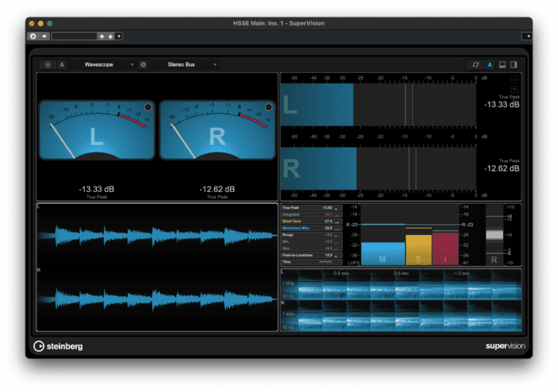Open the preset management dropdown menu
The width and height of the screenshot is (558, 392).
pos(119,36)
